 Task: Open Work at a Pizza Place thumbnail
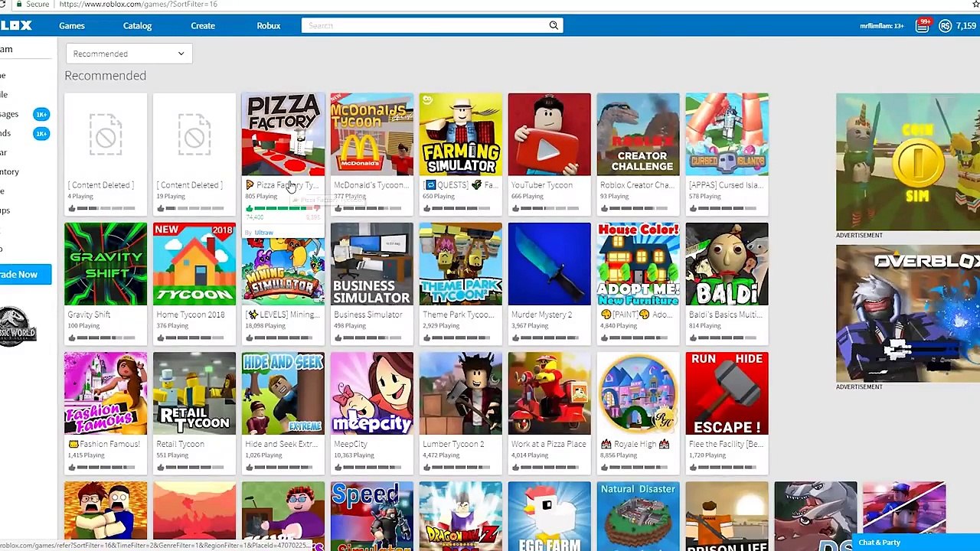pos(550,393)
